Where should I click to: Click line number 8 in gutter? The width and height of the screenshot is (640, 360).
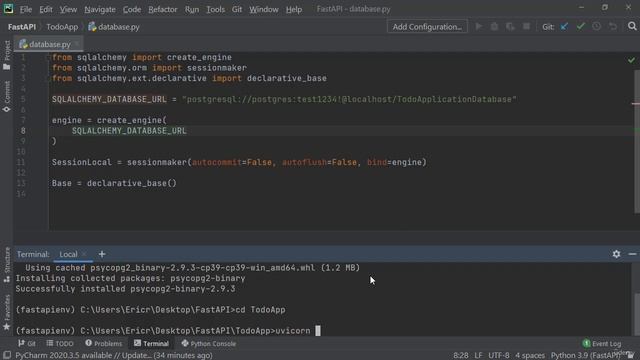pos(23,131)
